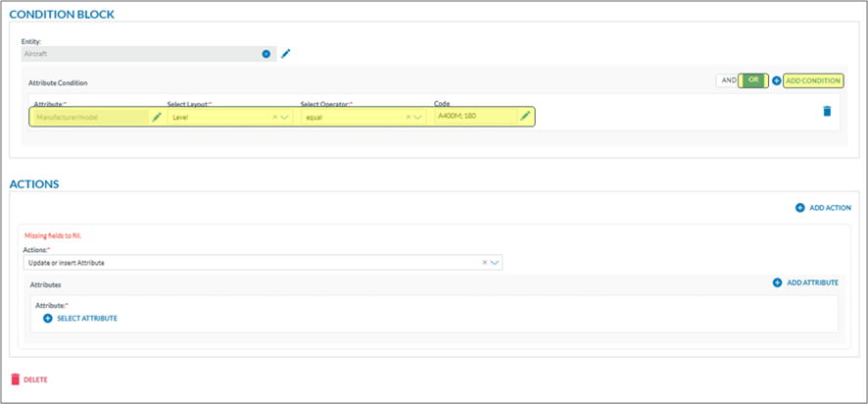Click the pencil icon in the Code field
This screenshot has height=404, width=868.
pos(525,117)
